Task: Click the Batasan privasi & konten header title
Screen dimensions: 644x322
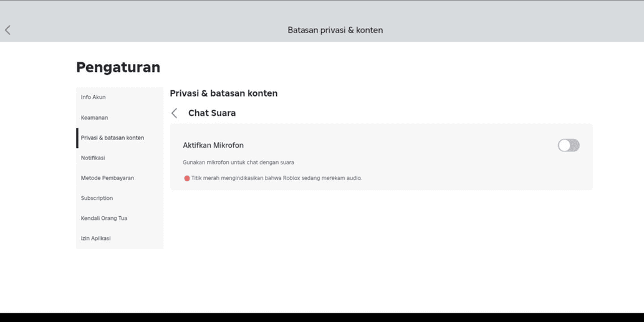Action: tap(335, 30)
